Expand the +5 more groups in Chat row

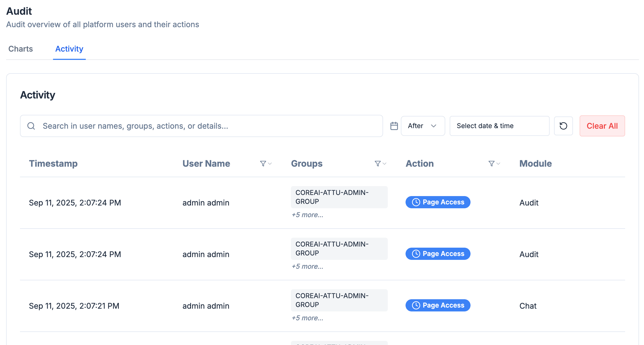click(307, 318)
